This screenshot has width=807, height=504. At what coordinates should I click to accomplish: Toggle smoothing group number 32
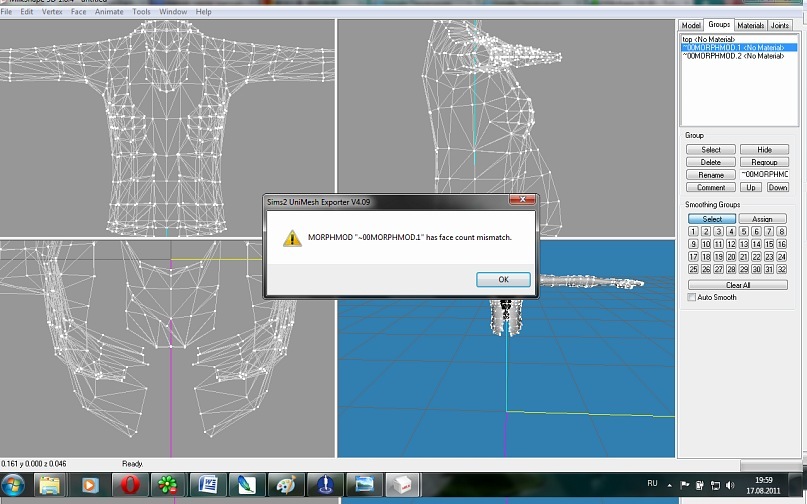click(x=783, y=269)
